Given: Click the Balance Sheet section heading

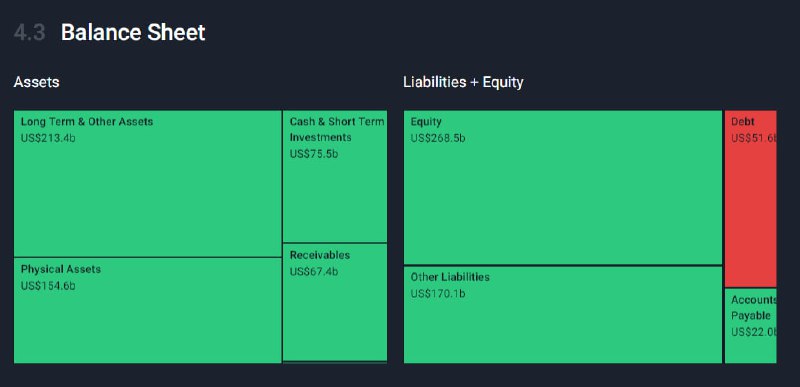Looking at the screenshot, I should point(133,33).
